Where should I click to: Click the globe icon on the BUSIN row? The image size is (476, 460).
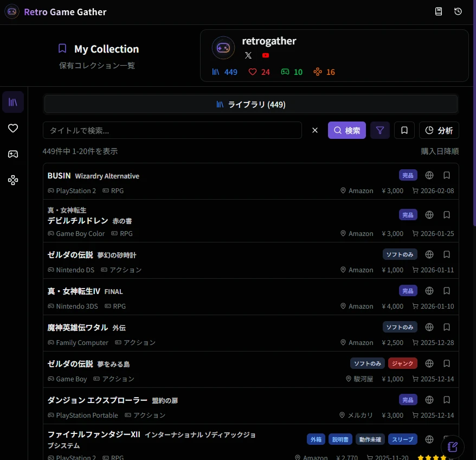(x=429, y=175)
